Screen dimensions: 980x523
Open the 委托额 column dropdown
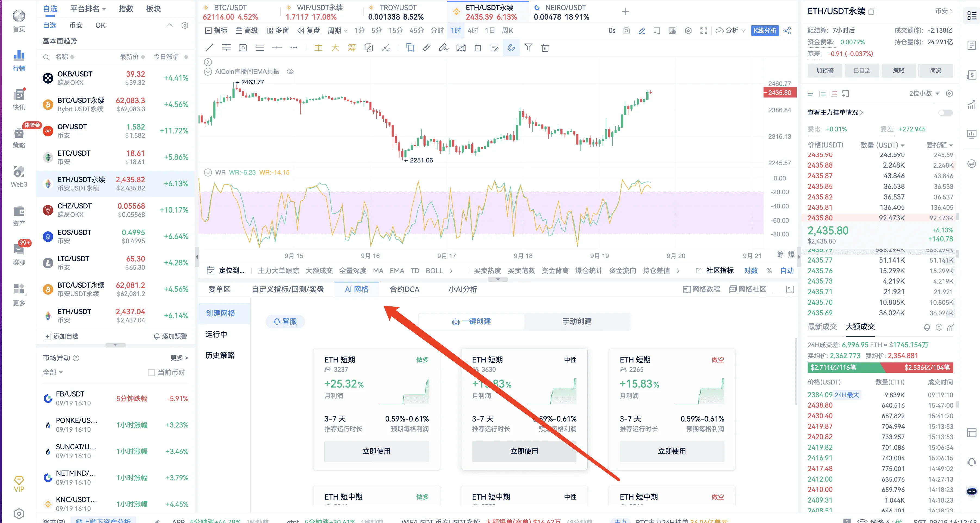click(x=939, y=145)
